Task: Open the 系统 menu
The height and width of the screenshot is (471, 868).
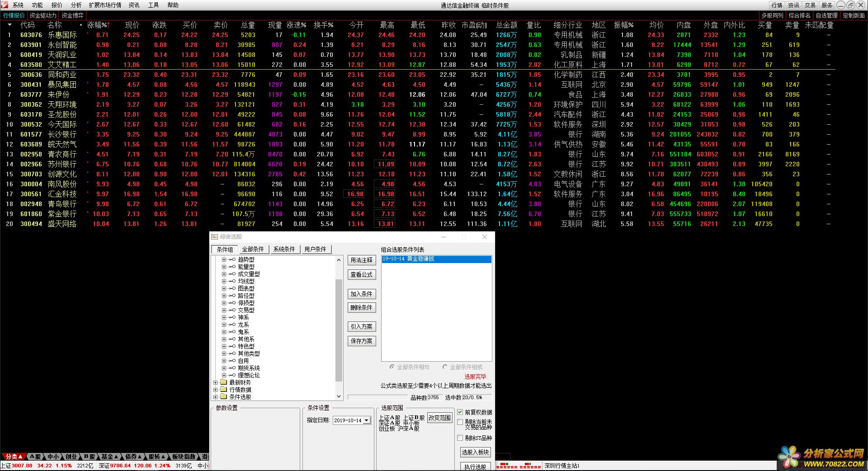Action: (18, 5)
